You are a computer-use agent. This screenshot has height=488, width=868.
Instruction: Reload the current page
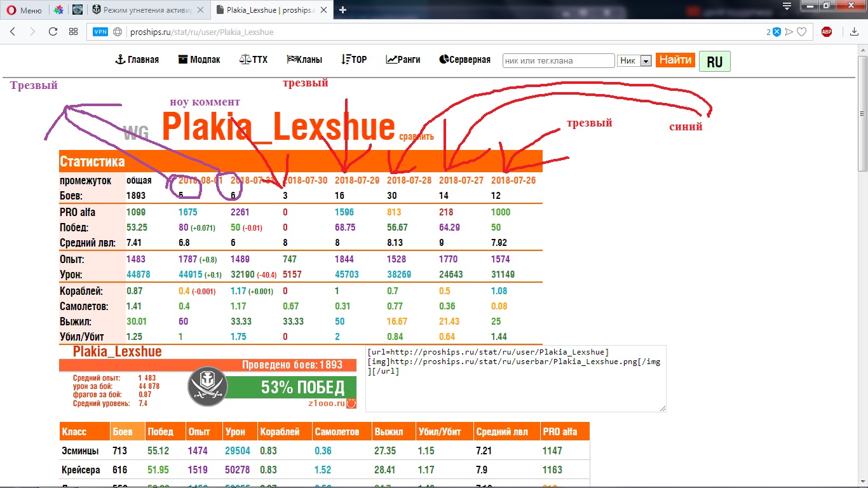(53, 32)
